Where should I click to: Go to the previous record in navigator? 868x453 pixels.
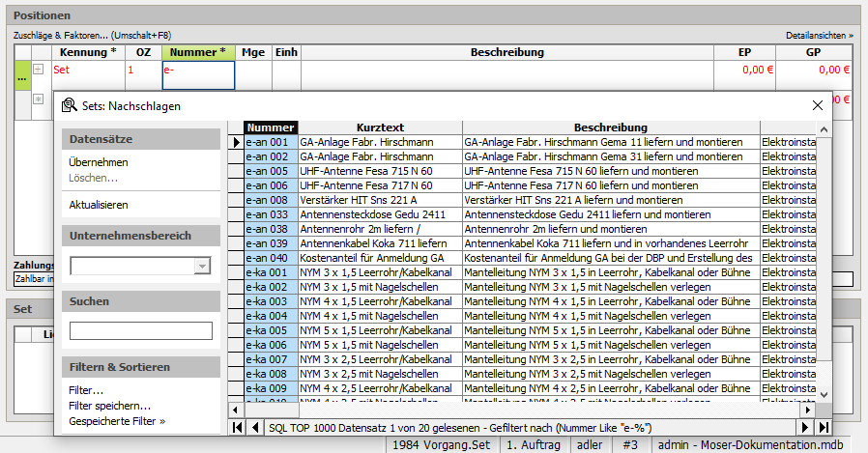click(255, 427)
